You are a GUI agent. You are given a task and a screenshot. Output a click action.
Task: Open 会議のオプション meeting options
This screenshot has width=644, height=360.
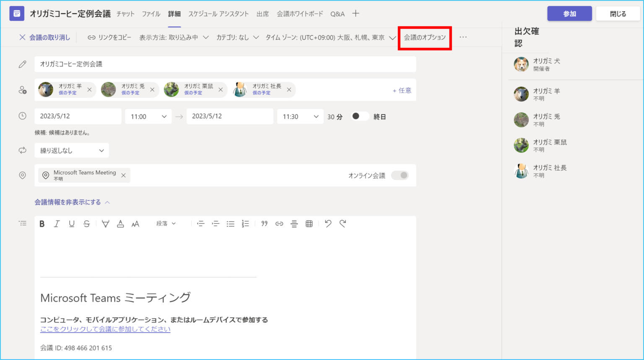425,37
